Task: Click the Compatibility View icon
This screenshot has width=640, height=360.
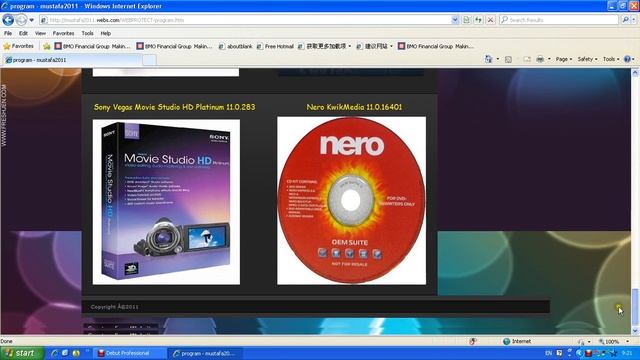Action: 467,20
